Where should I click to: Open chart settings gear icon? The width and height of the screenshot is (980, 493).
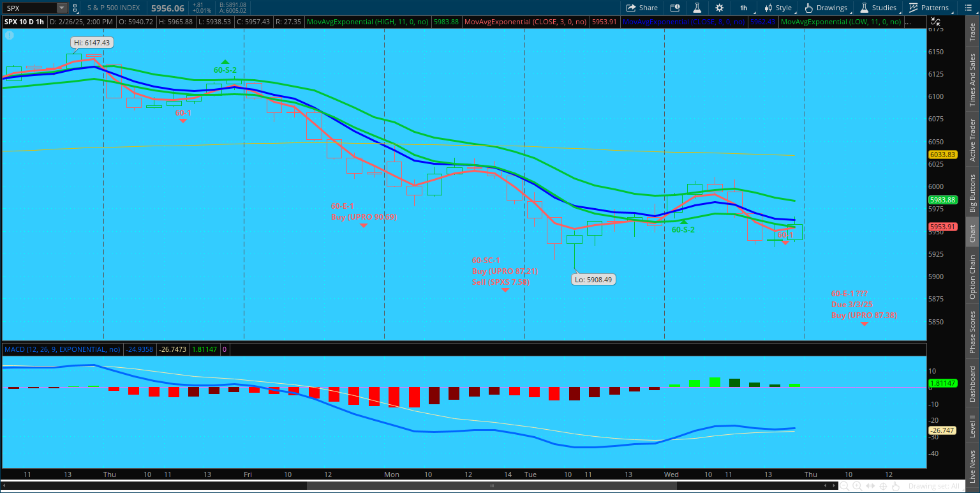tap(720, 8)
